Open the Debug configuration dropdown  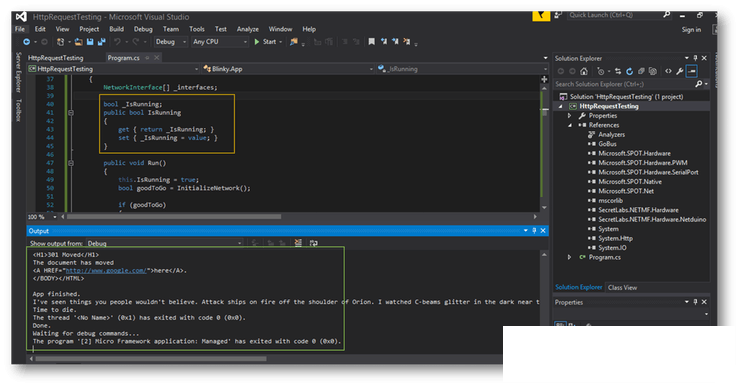171,42
